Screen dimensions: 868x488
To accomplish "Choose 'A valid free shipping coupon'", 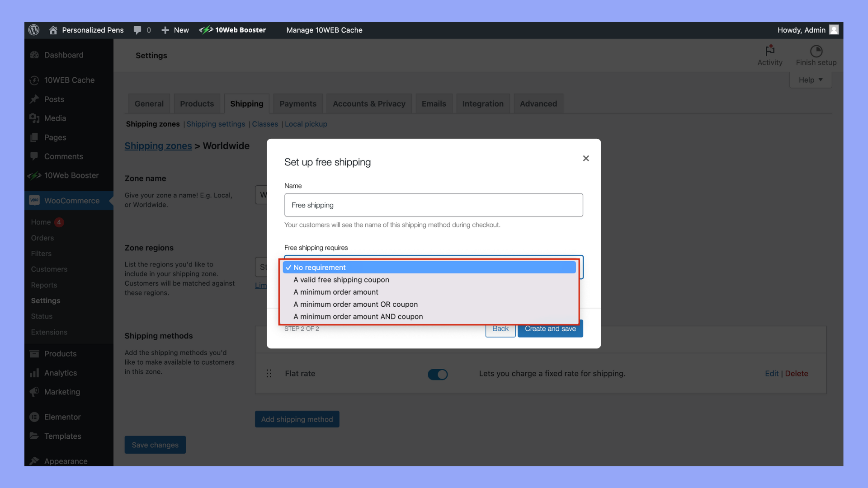I will (x=341, y=280).
